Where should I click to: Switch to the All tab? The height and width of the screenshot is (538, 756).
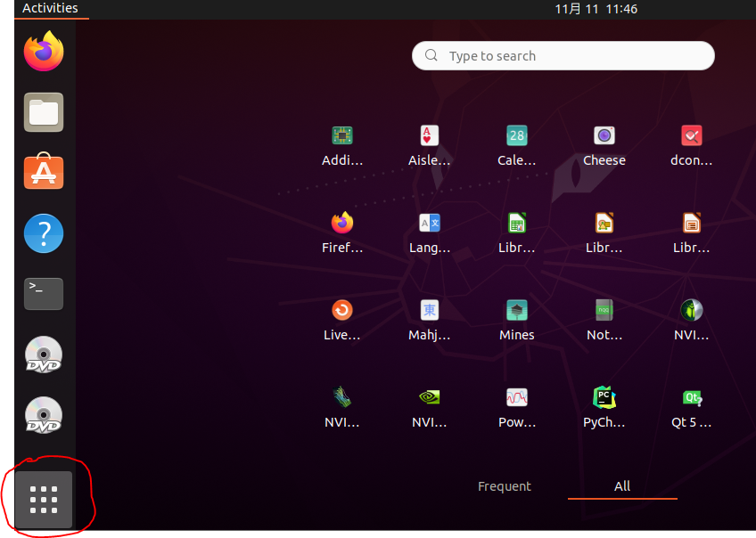click(622, 486)
